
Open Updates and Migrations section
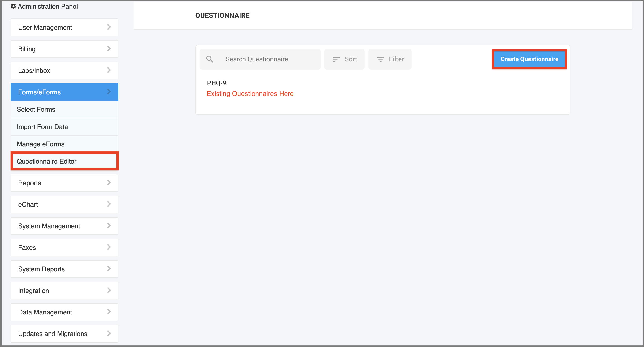coord(64,333)
